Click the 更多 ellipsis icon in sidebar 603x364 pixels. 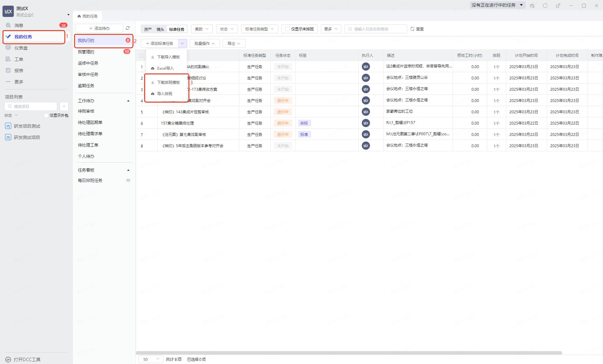click(x=8, y=82)
